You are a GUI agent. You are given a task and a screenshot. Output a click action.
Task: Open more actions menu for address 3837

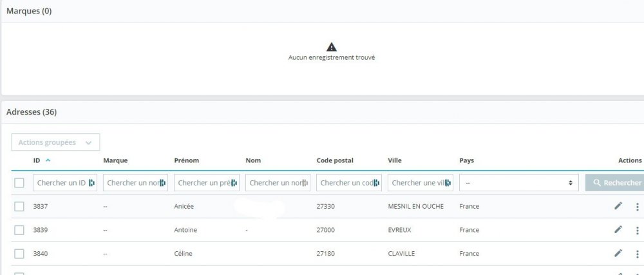pos(638,207)
